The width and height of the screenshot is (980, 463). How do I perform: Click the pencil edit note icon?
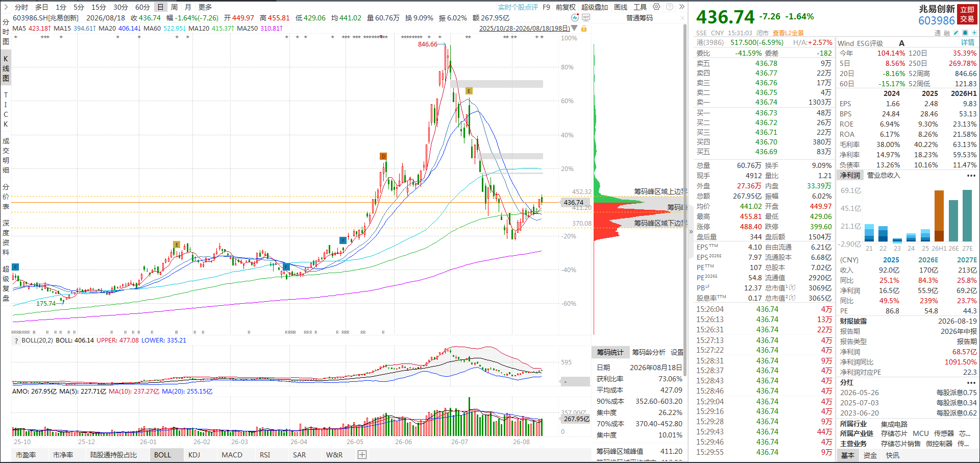coord(957,33)
